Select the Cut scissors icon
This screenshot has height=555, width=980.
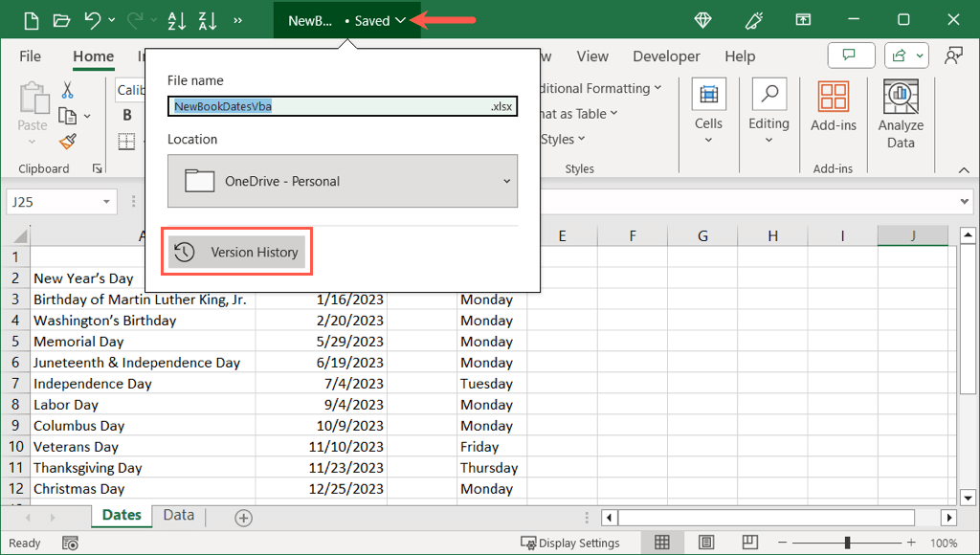[68, 89]
